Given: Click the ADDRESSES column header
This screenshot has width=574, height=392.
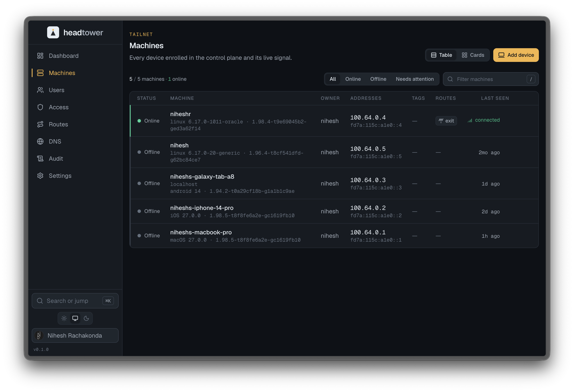Looking at the screenshot, I should click(366, 98).
